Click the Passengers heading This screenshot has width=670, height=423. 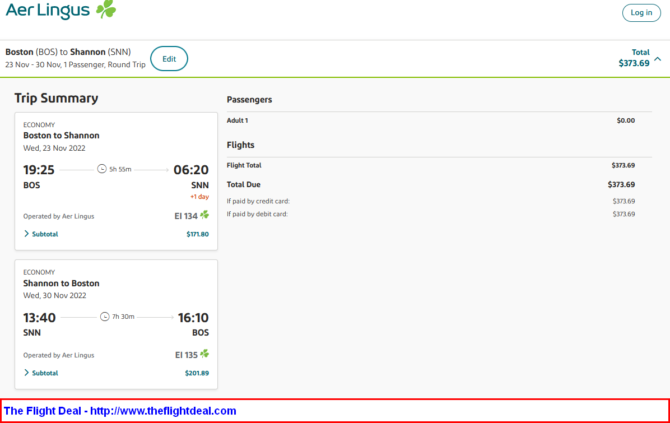249,100
